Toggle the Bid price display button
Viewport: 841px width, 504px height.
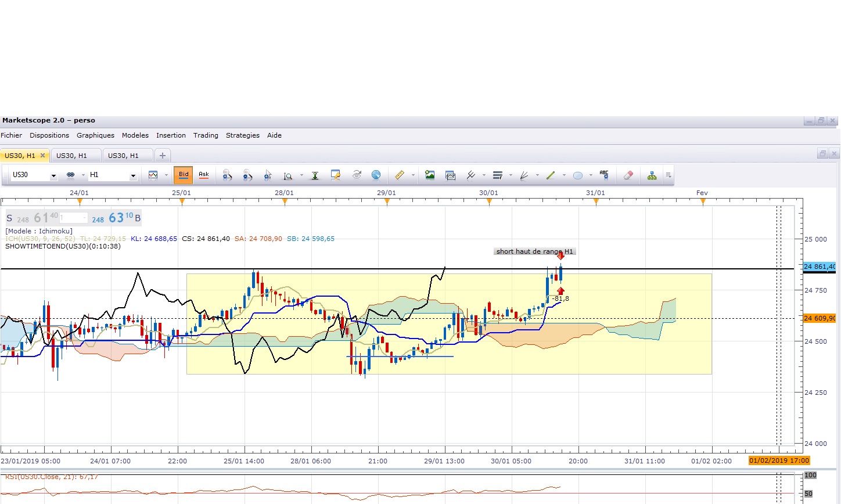184,175
